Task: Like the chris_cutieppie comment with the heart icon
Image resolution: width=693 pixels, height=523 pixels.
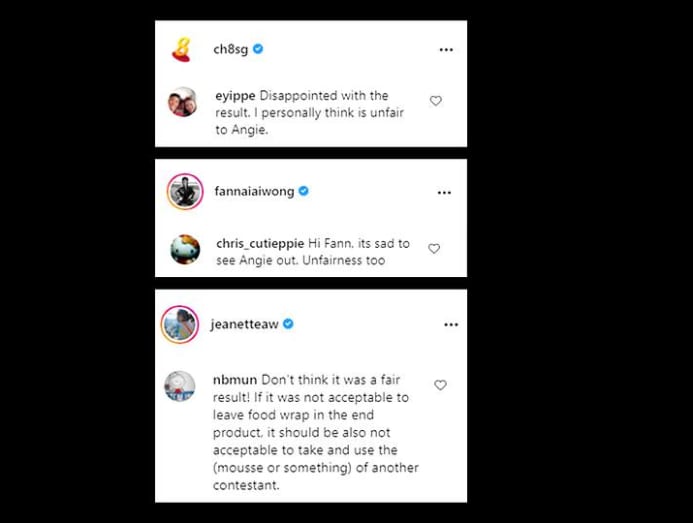Action: (x=434, y=248)
